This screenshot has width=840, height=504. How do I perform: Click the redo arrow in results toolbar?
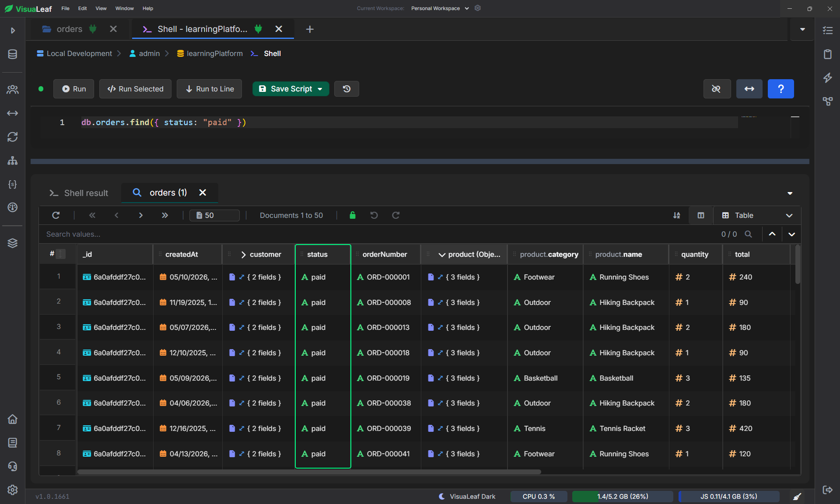(396, 215)
